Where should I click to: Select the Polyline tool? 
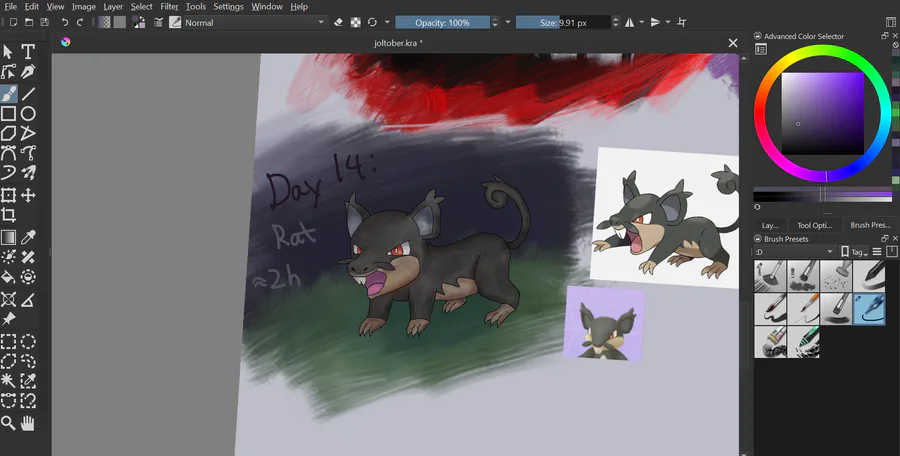click(28, 133)
